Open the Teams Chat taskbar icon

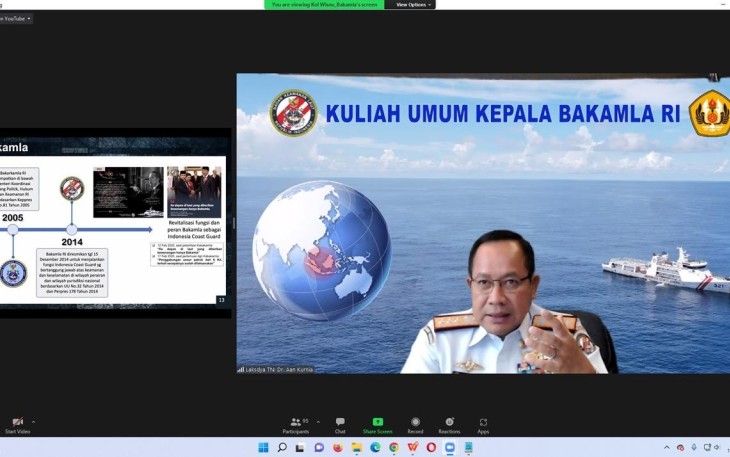pyautogui.click(x=319, y=448)
